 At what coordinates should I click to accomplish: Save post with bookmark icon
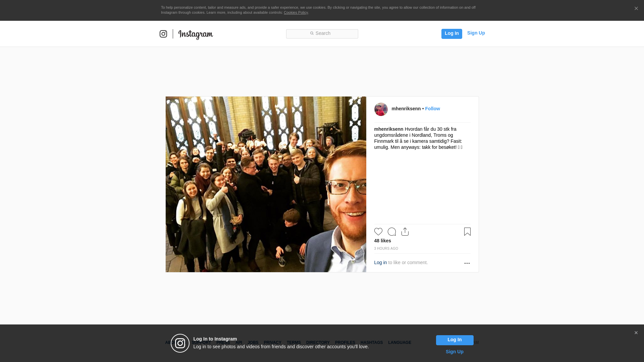click(467, 232)
